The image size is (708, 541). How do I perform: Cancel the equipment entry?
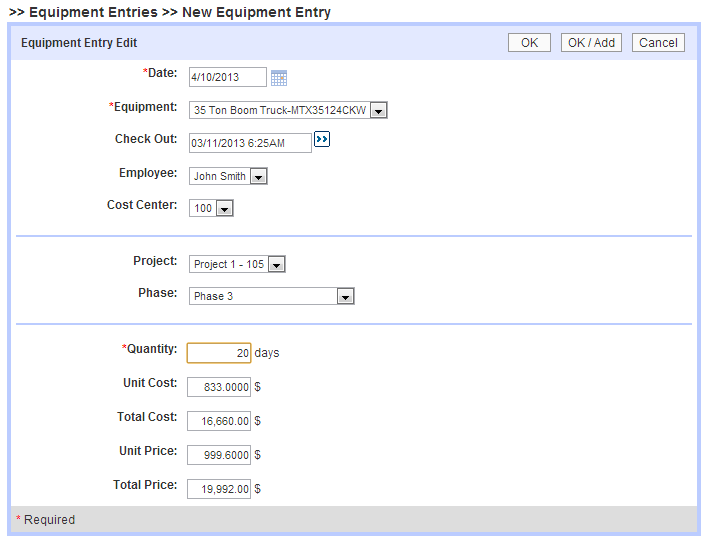coord(658,43)
